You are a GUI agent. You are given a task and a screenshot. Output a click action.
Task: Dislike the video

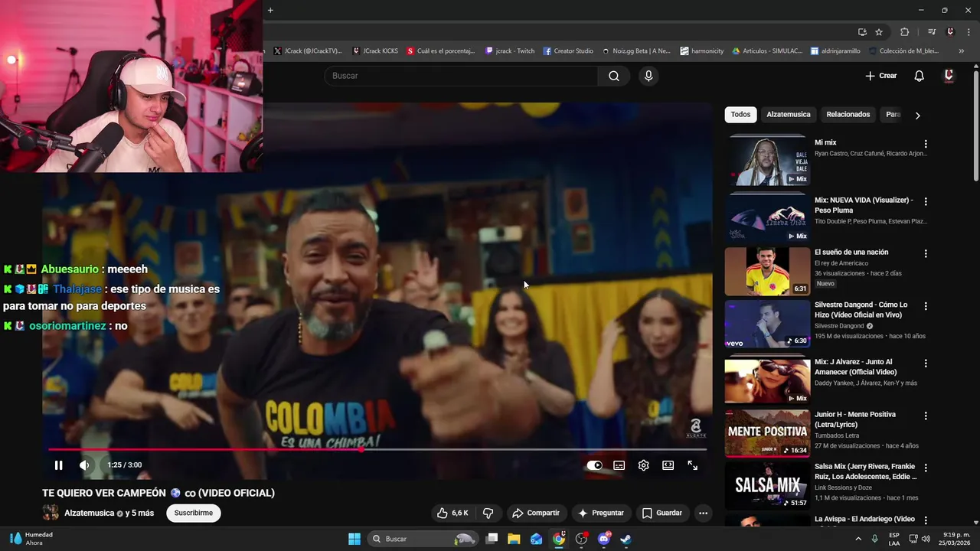click(x=488, y=513)
